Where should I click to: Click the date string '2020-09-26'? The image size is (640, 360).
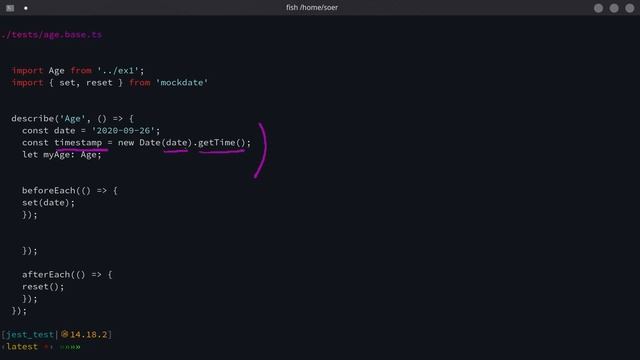123,131
